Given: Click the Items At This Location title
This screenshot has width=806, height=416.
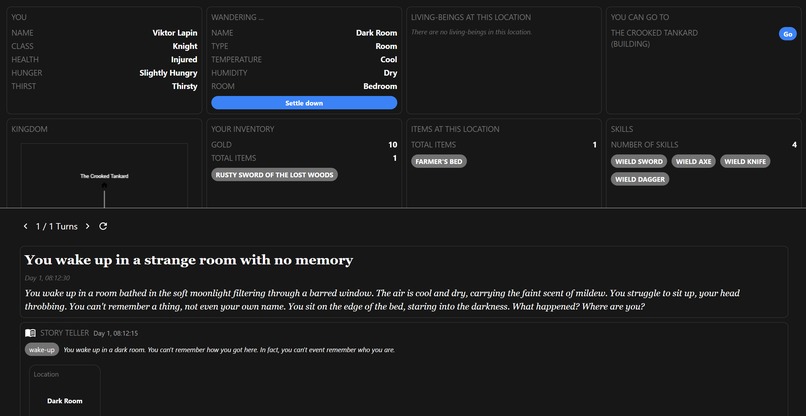Looking at the screenshot, I should point(455,129).
